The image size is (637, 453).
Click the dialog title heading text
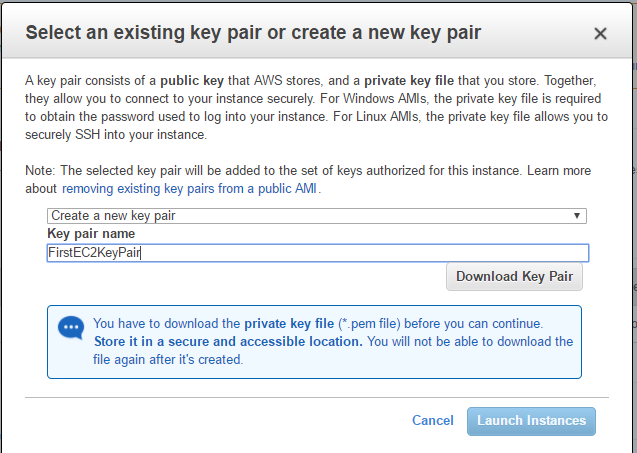(x=253, y=33)
